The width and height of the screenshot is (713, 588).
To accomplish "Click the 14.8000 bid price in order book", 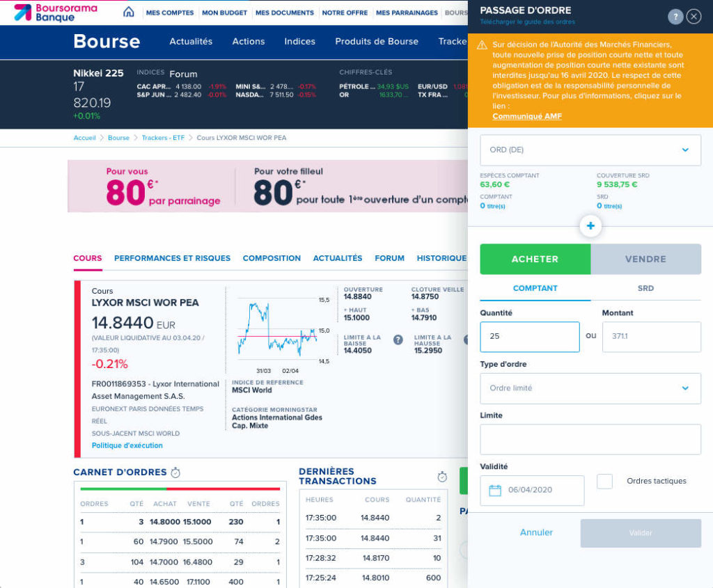I will [164, 522].
